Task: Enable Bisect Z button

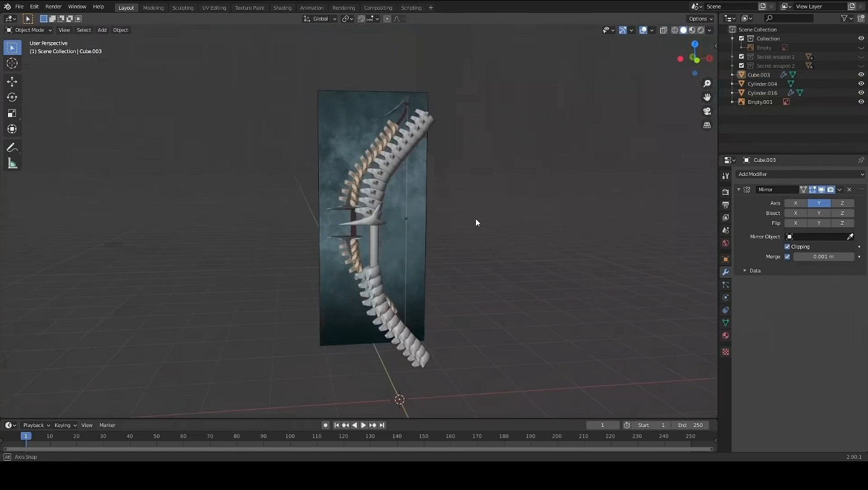Action: (842, 213)
